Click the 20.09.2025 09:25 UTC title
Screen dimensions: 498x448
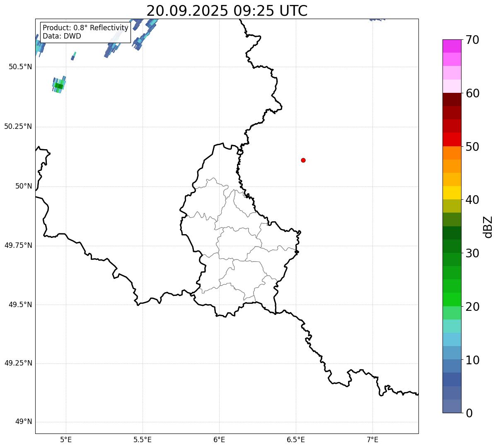(x=227, y=11)
